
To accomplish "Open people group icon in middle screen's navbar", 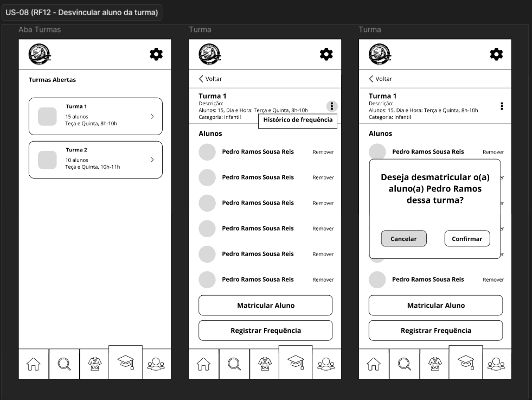I will pyautogui.click(x=326, y=364).
